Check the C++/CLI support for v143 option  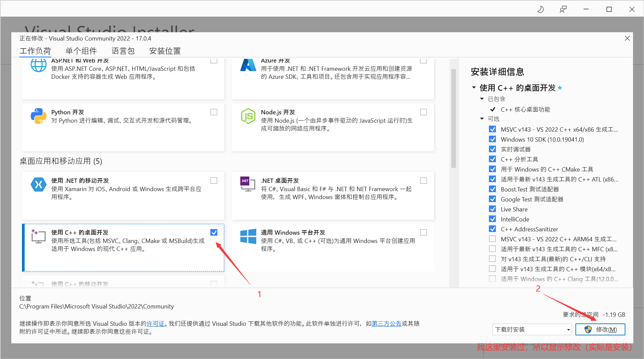[493, 259]
